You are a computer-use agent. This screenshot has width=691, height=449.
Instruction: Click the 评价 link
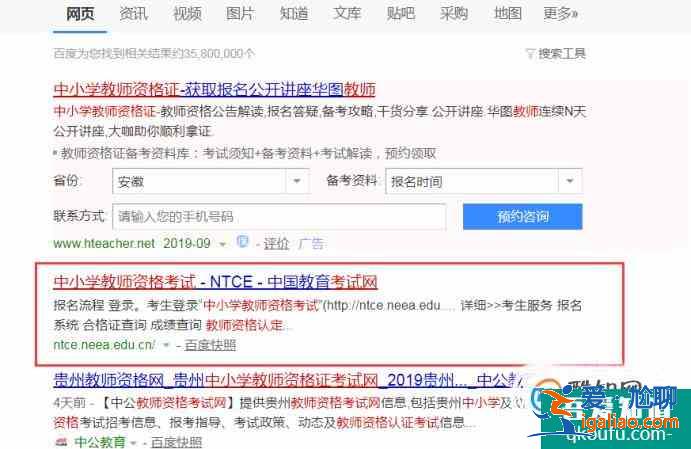pyautogui.click(x=276, y=244)
